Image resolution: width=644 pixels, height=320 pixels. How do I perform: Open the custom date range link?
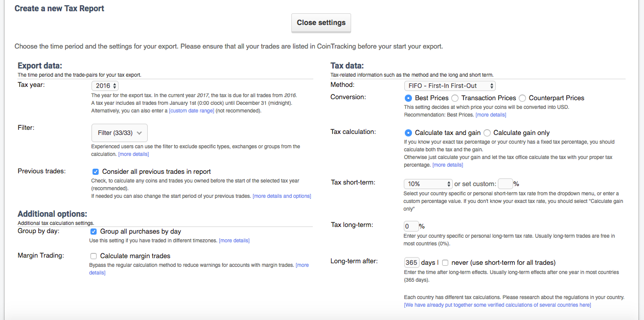coord(192,111)
